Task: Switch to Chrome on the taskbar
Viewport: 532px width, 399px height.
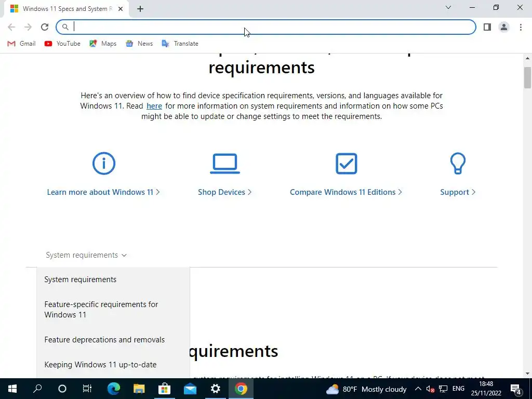Action: (241, 389)
